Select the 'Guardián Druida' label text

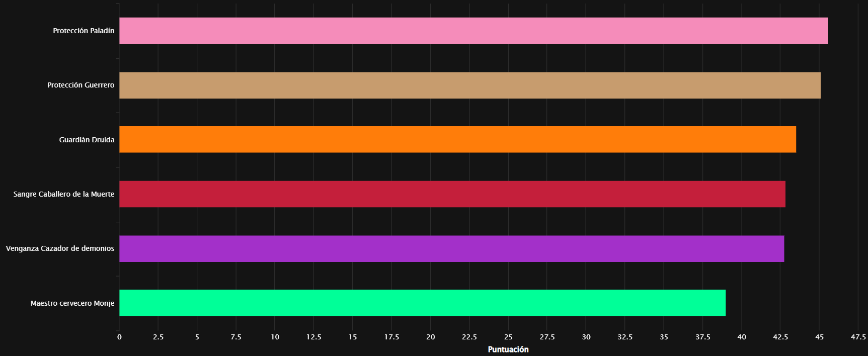point(87,140)
